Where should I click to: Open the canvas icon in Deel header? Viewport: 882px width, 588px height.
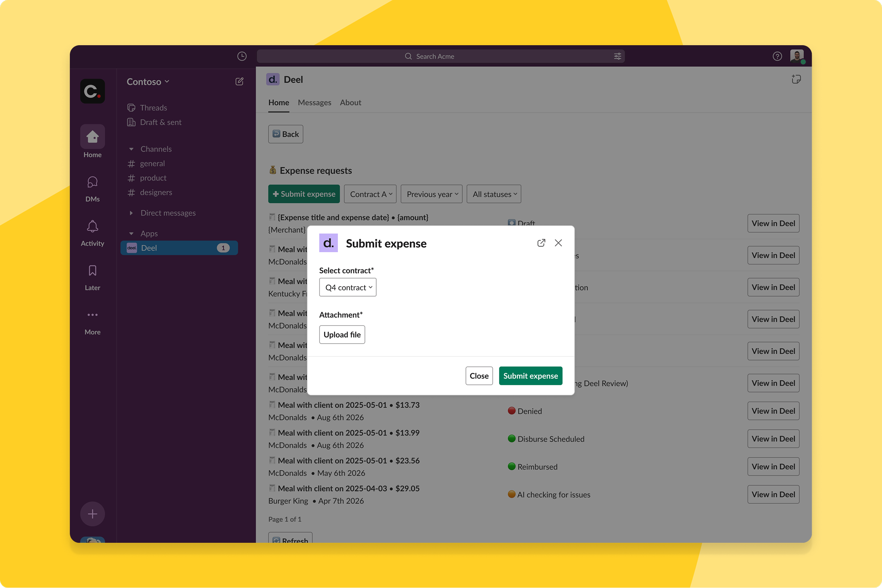[x=796, y=79]
